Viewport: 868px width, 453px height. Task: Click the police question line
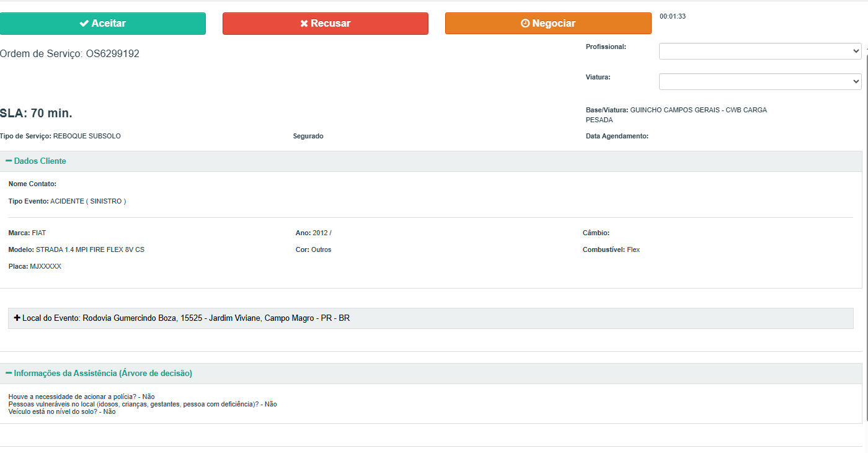point(81,397)
